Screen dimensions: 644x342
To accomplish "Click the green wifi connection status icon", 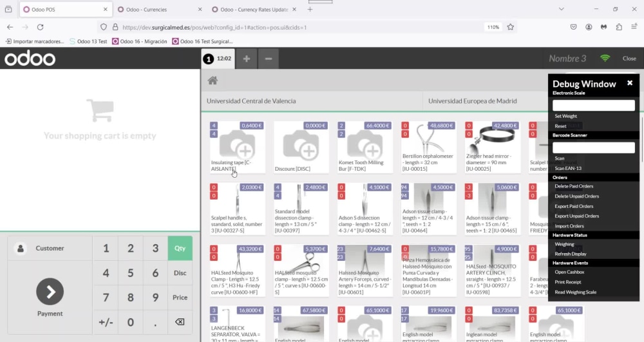I will coord(605,59).
